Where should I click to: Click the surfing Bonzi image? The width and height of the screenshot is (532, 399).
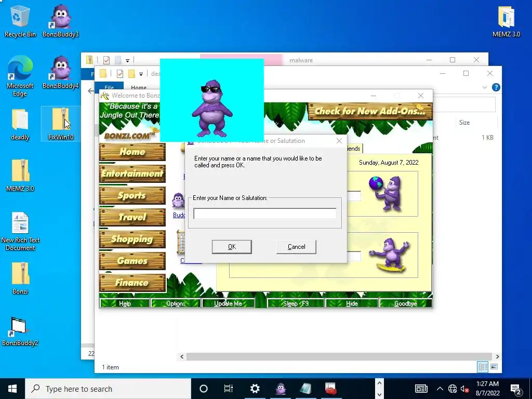point(390,255)
